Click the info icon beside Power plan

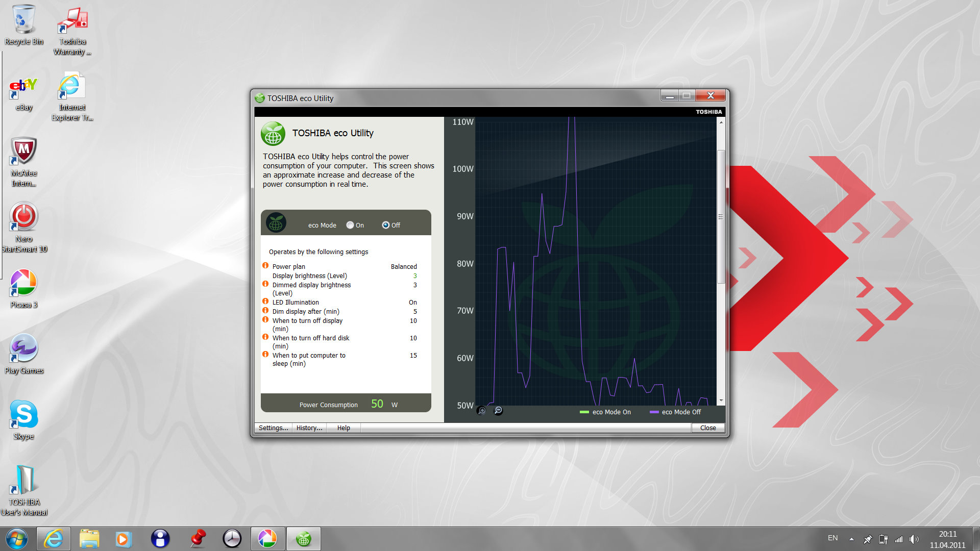pyautogui.click(x=265, y=266)
